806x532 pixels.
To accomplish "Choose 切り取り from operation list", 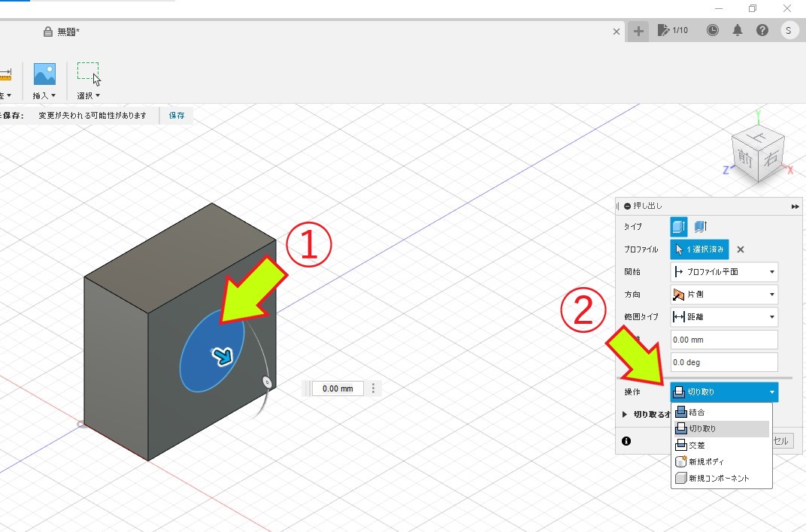I will click(x=721, y=429).
